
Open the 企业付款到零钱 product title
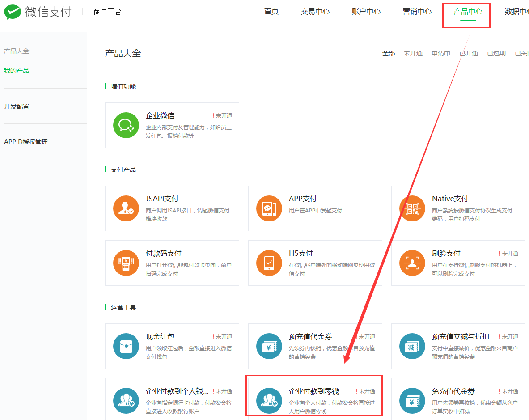[314, 391]
